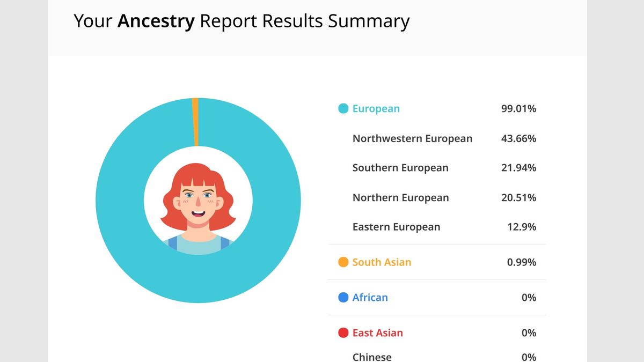Screen dimensions: 644x362
Task: Click the 99.01% European percentage value
Action: pyautogui.click(x=518, y=108)
